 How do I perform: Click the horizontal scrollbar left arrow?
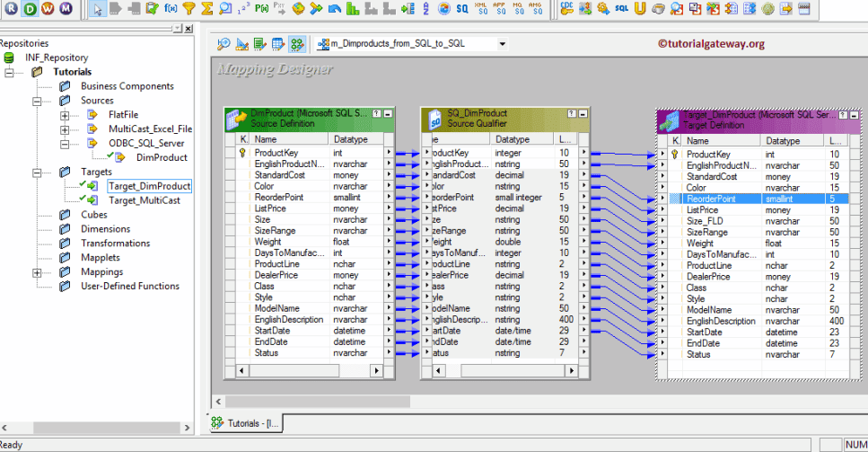(218, 401)
